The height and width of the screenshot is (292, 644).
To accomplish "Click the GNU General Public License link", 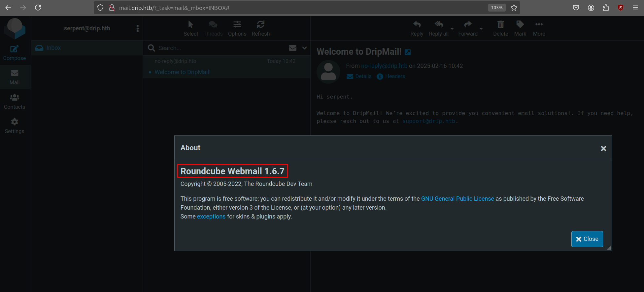I will (x=457, y=199).
